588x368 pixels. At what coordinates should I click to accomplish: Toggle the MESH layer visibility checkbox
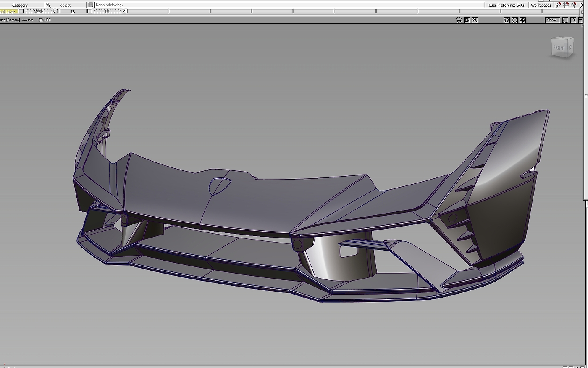21,11
